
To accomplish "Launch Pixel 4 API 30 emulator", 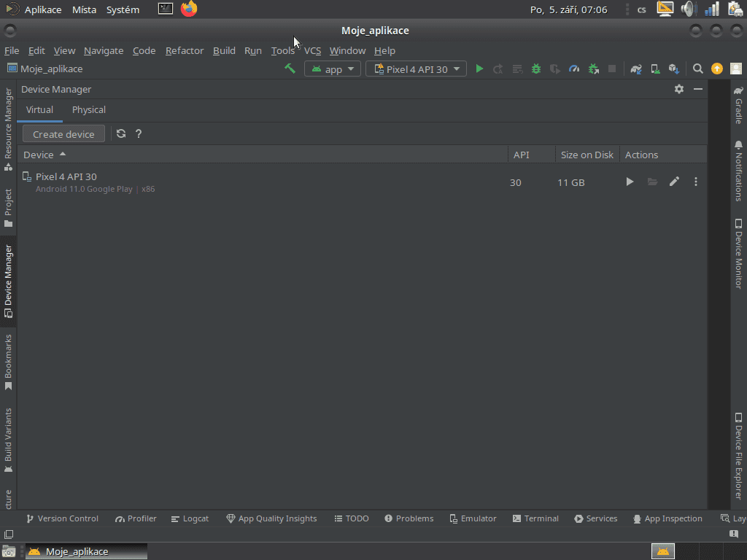I will (630, 182).
